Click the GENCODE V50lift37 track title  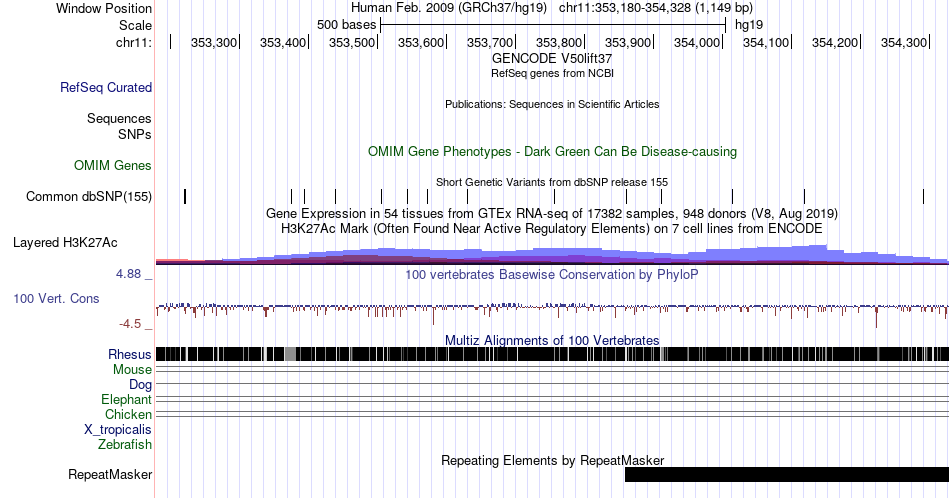click(552, 59)
